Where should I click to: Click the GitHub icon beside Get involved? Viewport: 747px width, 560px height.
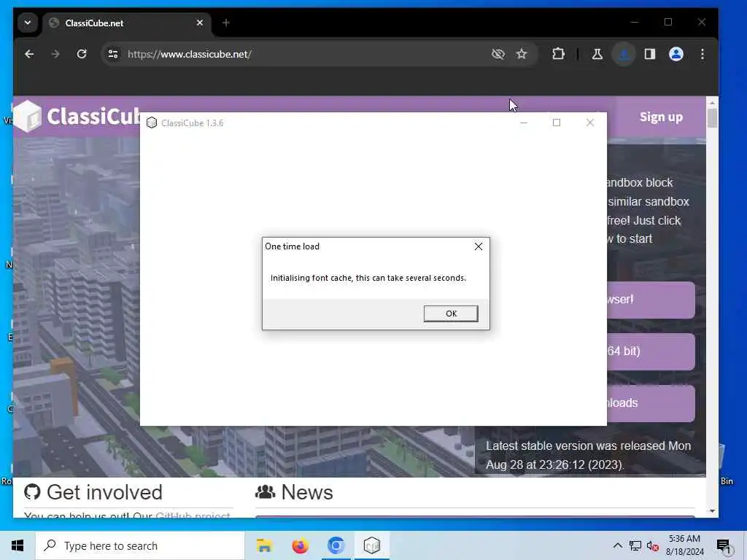(x=32, y=492)
